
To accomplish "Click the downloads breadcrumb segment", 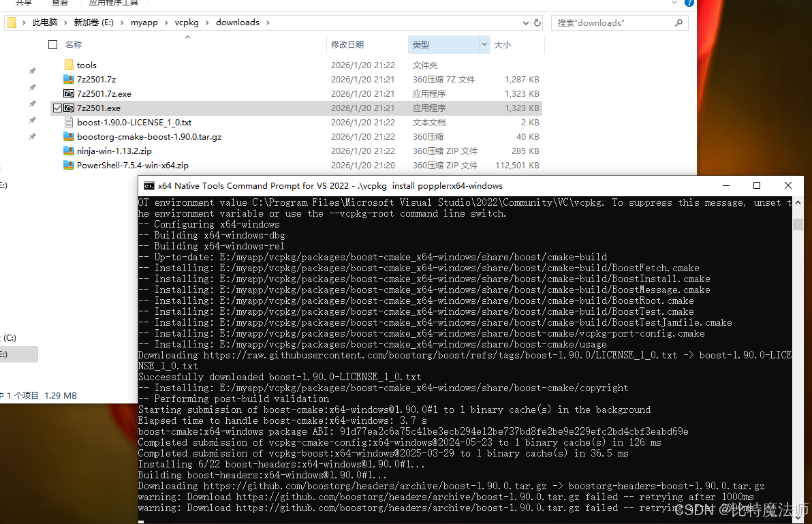I will click(x=238, y=22).
